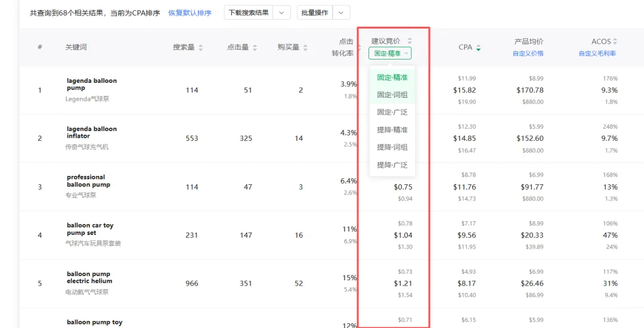The height and width of the screenshot is (328, 644).
Task: Select 固定·词组 option
Action: click(392, 95)
